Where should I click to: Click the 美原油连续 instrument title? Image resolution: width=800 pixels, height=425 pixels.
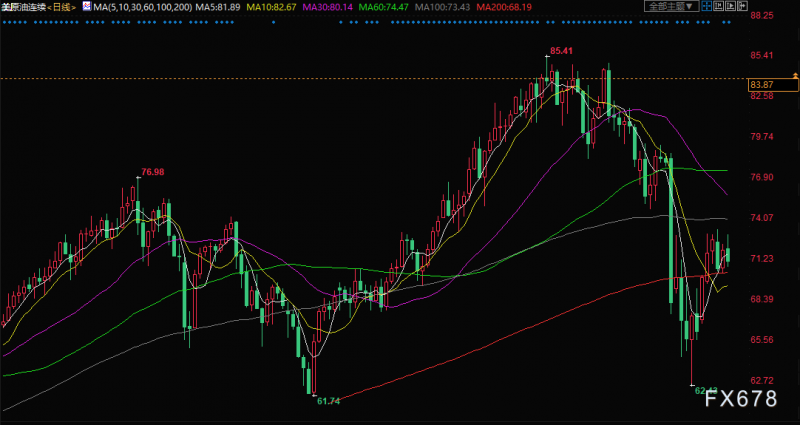click(23, 7)
